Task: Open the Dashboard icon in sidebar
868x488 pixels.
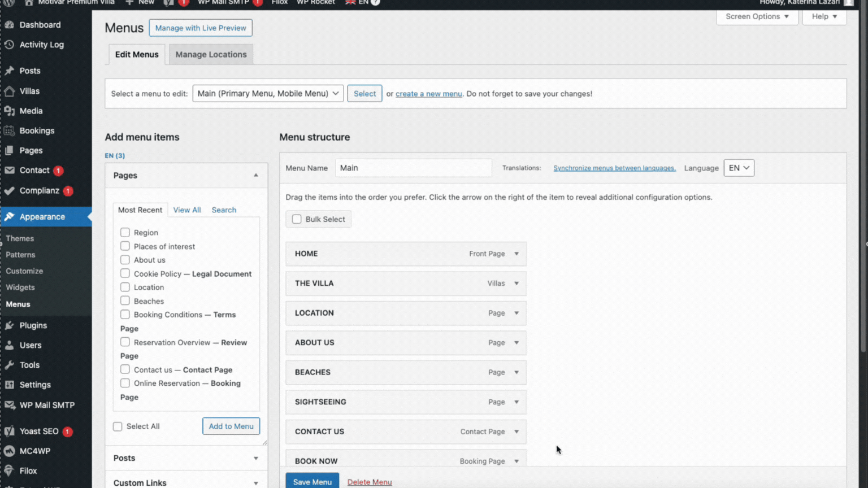Action: (9, 25)
